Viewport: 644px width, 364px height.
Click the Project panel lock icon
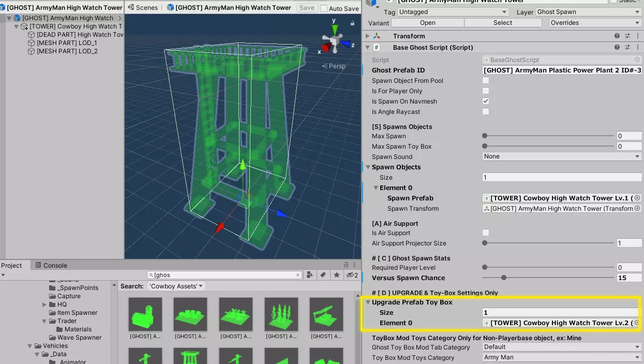click(x=346, y=265)
